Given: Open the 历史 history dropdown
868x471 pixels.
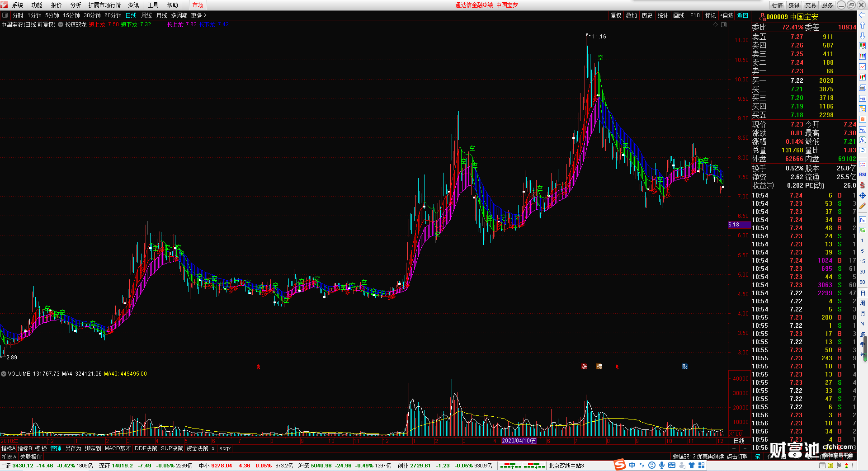Looking at the screenshot, I should tap(647, 15).
